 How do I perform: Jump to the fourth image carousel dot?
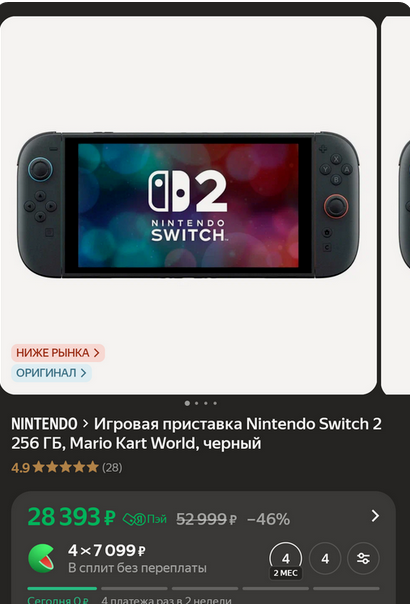click(x=215, y=403)
